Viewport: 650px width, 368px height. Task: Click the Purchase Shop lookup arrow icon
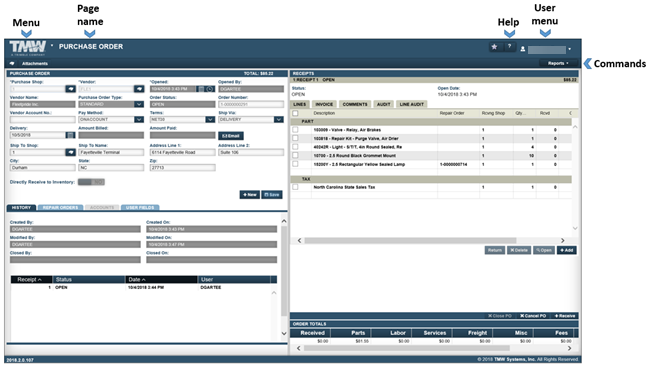pyautogui.click(x=70, y=89)
